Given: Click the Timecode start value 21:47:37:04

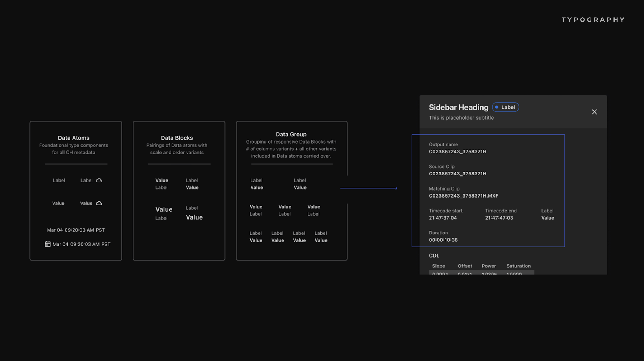Looking at the screenshot, I should pos(443,218).
